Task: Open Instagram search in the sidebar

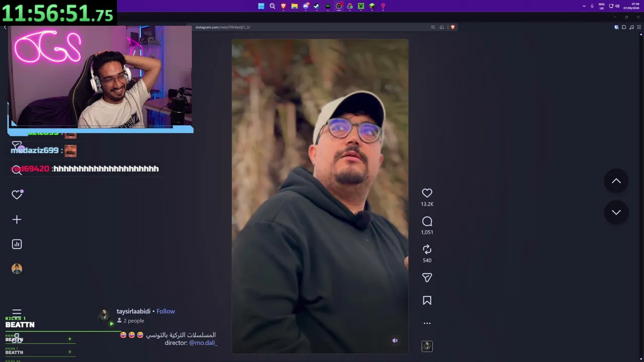Action: pyautogui.click(x=17, y=171)
